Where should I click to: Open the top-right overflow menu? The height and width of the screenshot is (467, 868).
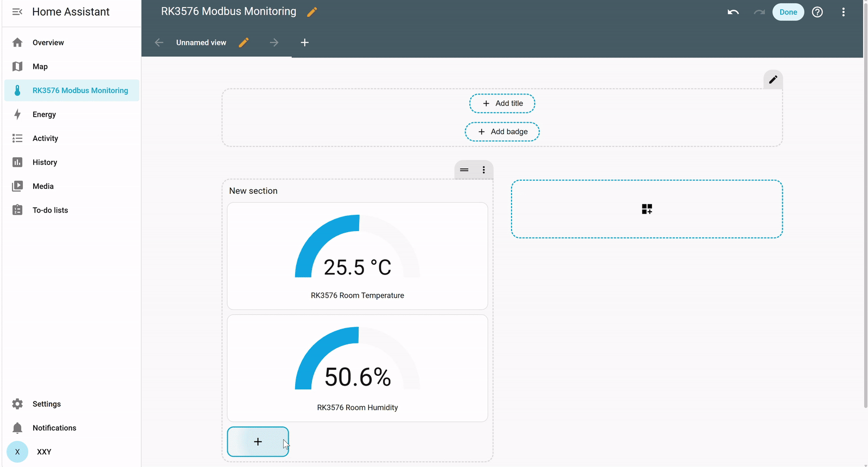click(x=844, y=12)
